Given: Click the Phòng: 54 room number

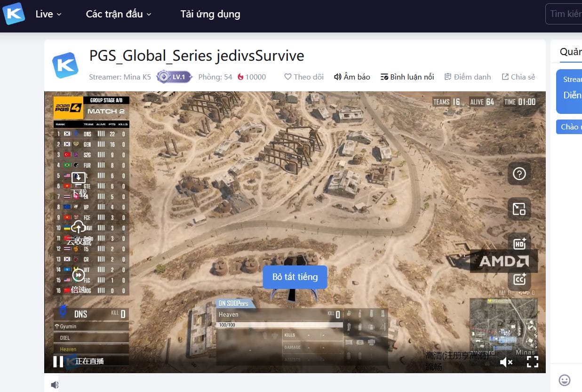Looking at the screenshot, I should coord(215,77).
